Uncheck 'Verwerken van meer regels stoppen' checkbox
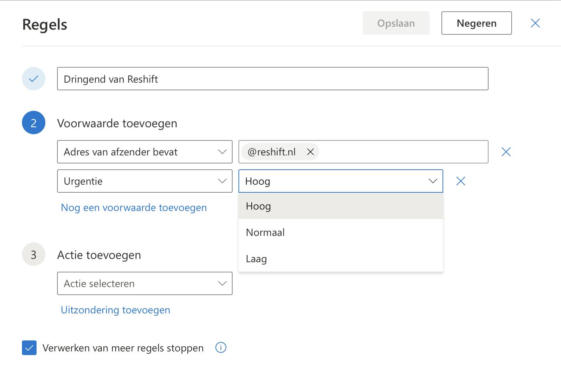561x392 pixels. click(x=29, y=348)
